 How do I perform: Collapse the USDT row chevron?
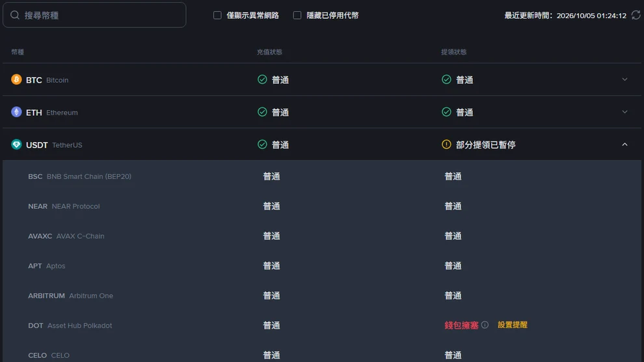coord(624,145)
